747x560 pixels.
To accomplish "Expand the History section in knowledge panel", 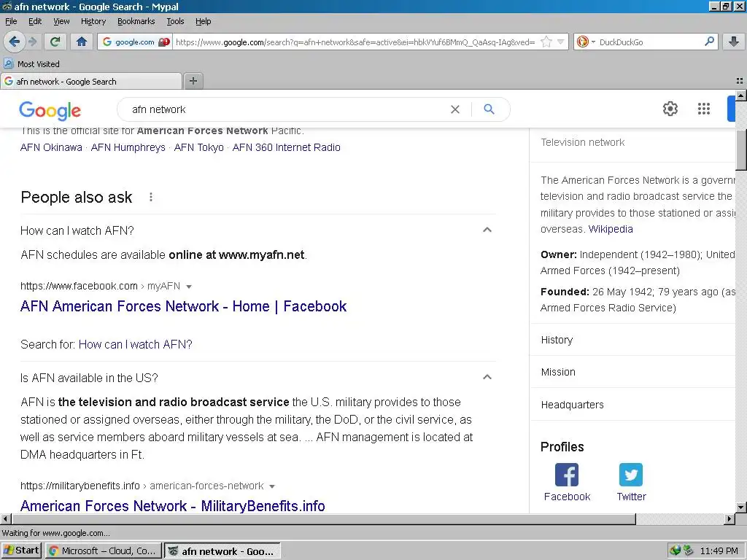I will click(632, 340).
